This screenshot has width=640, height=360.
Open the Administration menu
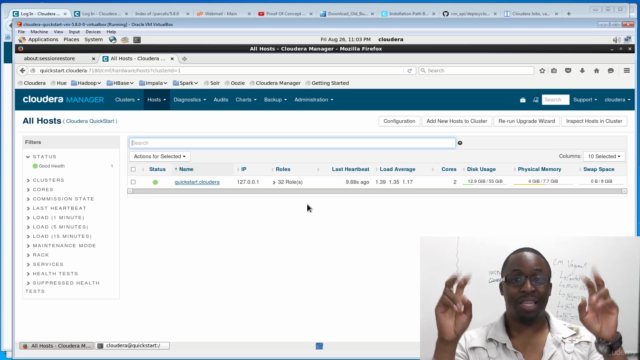point(313,100)
